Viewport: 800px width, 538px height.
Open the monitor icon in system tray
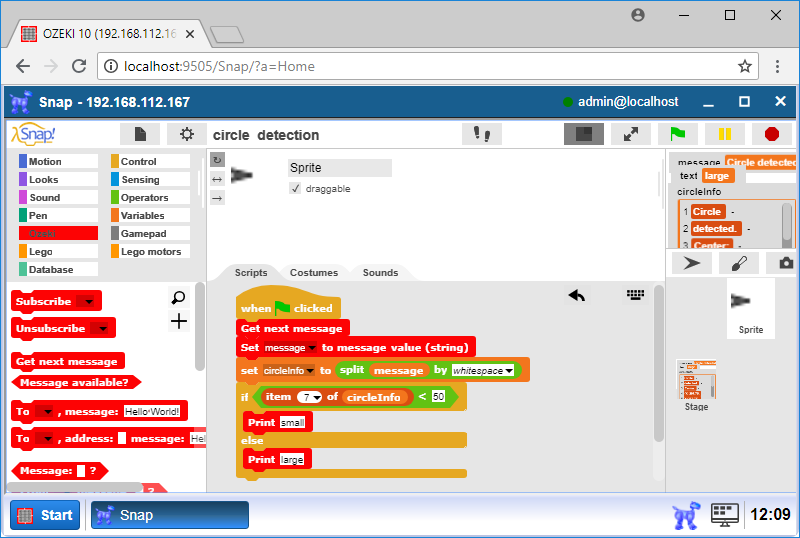(724, 515)
